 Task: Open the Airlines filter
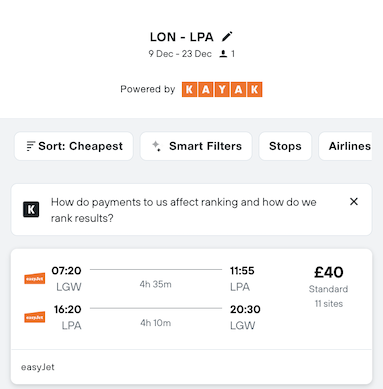click(346, 146)
